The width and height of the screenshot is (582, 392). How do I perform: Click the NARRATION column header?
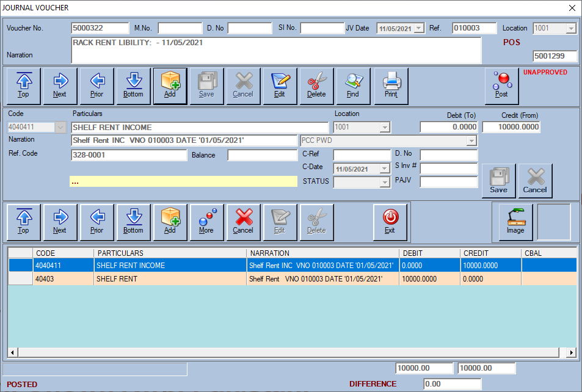pyautogui.click(x=322, y=253)
